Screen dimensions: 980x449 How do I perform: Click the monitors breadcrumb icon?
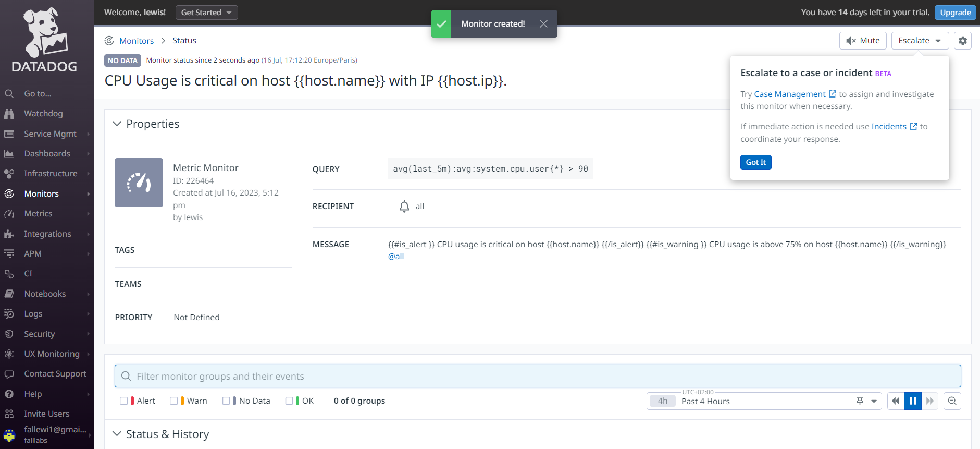pos(109,41)
